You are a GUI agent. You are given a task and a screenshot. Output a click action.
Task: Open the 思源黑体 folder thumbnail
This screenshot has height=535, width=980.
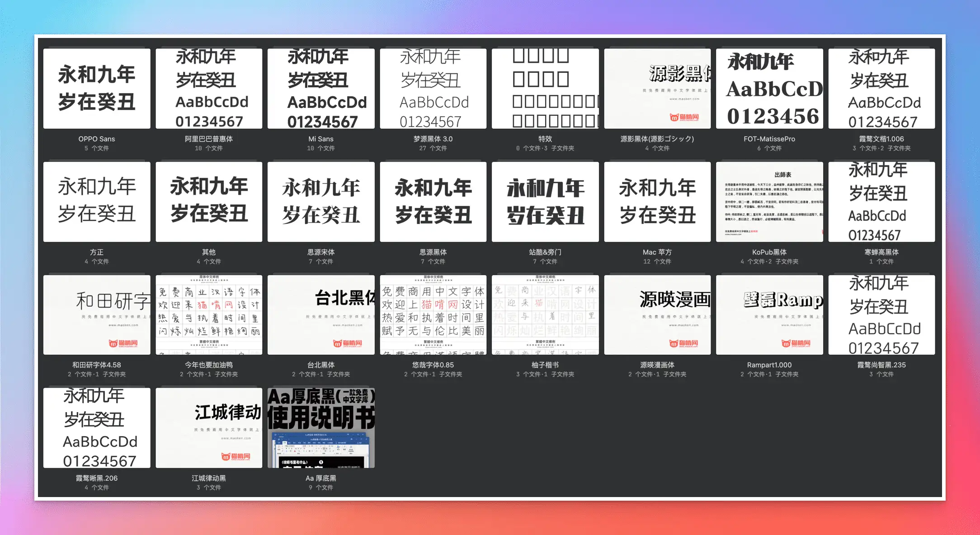[433, 202]
